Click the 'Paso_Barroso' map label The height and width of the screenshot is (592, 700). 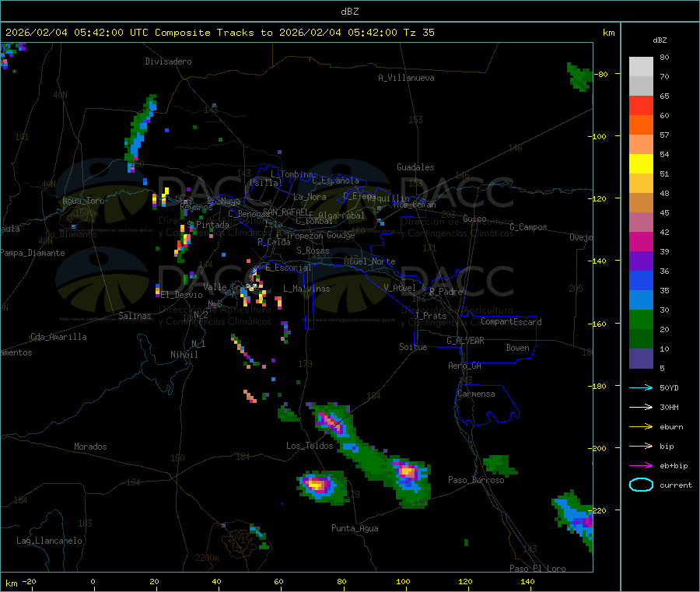(476, 480)
